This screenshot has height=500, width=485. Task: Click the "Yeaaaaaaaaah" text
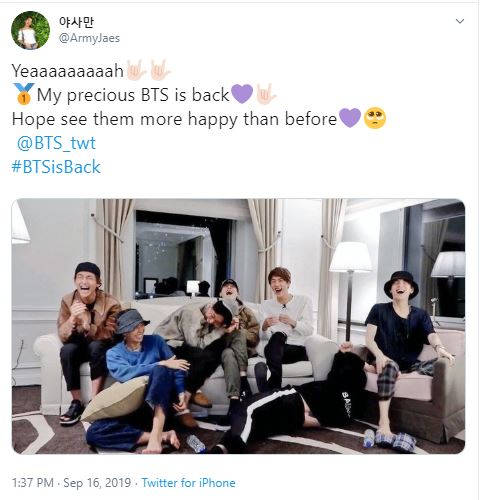tap(67, 71)
